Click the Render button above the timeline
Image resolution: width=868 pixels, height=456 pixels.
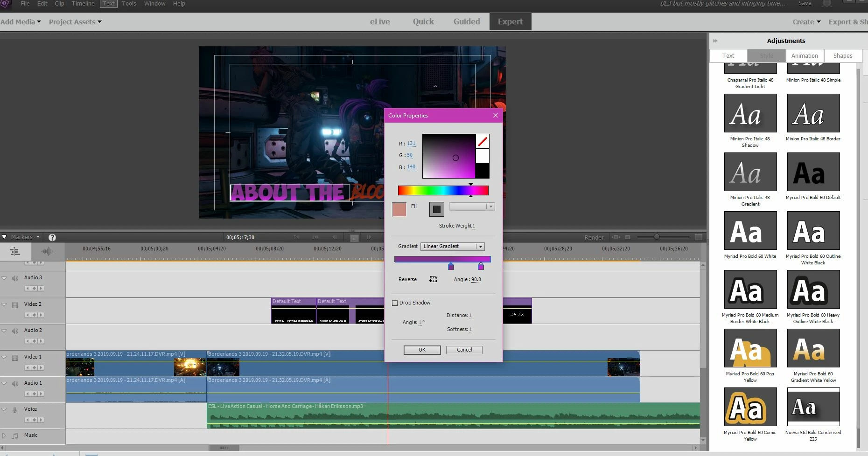[594, 238]
